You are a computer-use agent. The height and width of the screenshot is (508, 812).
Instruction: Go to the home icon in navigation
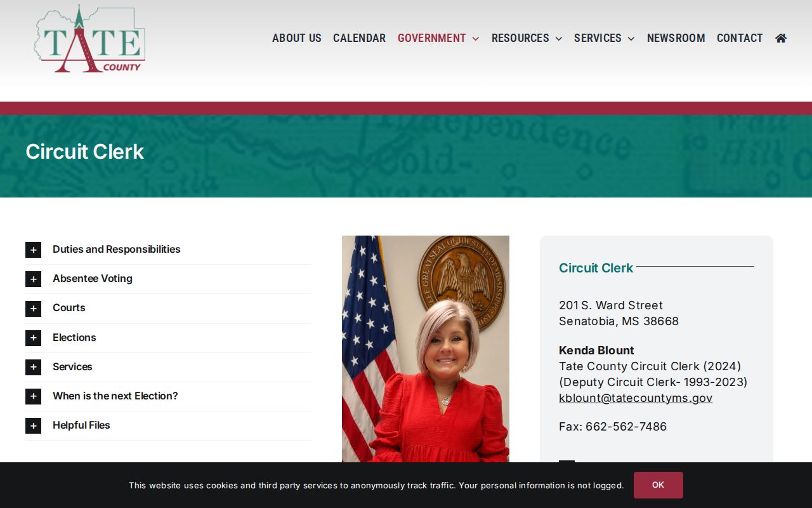pyautogui.click(x=781, y=38)
